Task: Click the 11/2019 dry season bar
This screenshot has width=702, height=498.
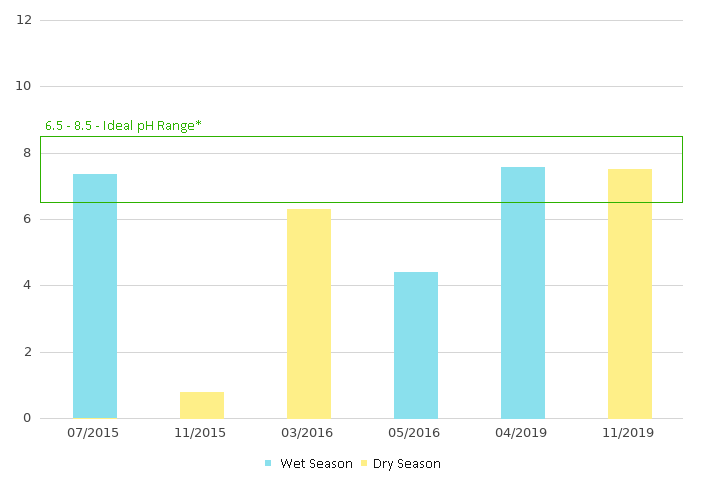Action: [630, 293]
